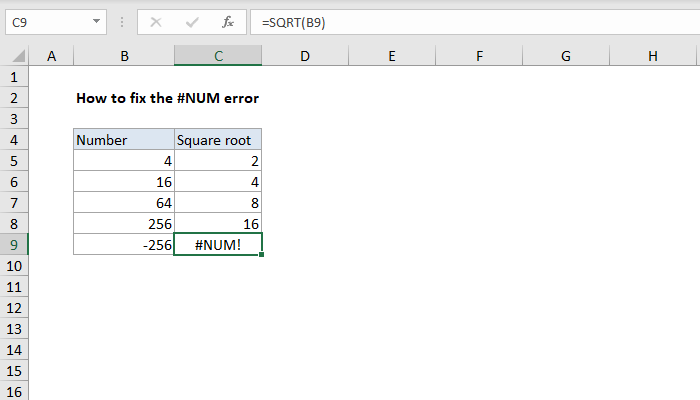Select column H header
Screen dimensions: 700x400
652,57
